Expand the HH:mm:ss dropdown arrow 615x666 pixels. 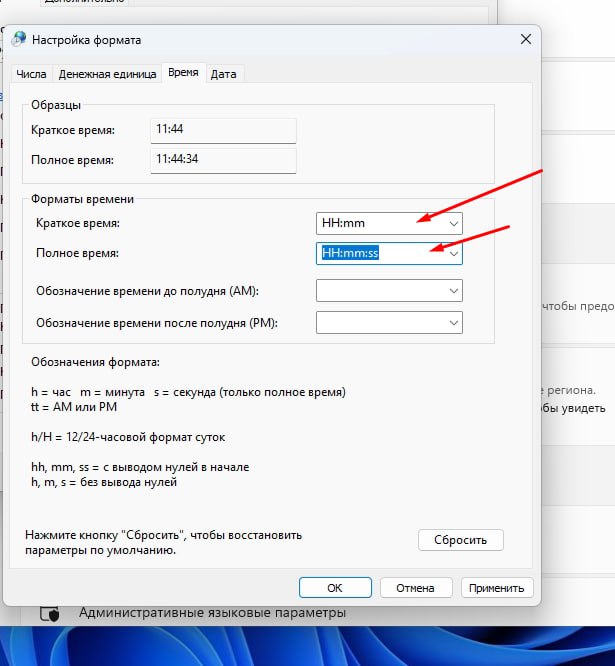tap(454, 254)
